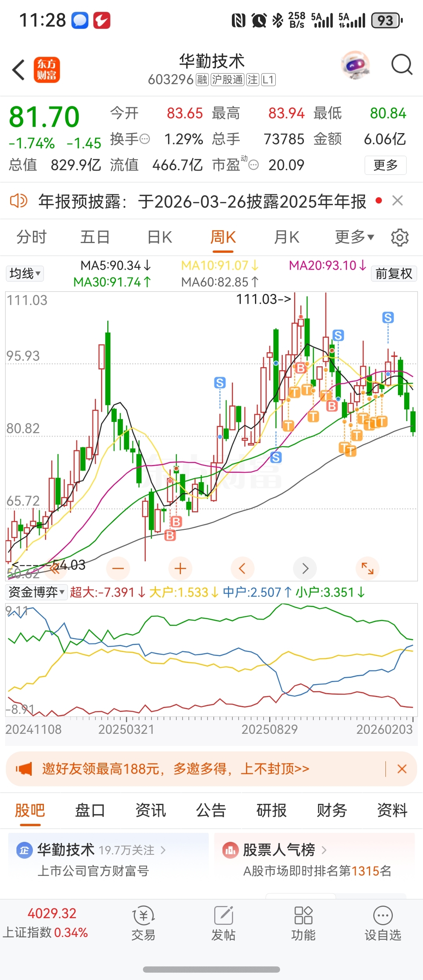The width and height of the screenshot is (423, 980).
Task: Open the 东方财富 logo home
Action: pos(47,70)
